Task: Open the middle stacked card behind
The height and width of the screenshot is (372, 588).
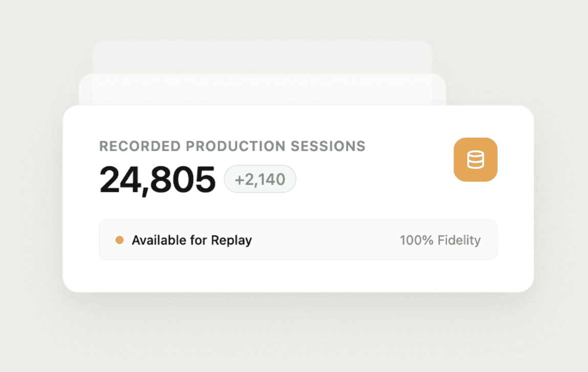Action: [263, 89]
